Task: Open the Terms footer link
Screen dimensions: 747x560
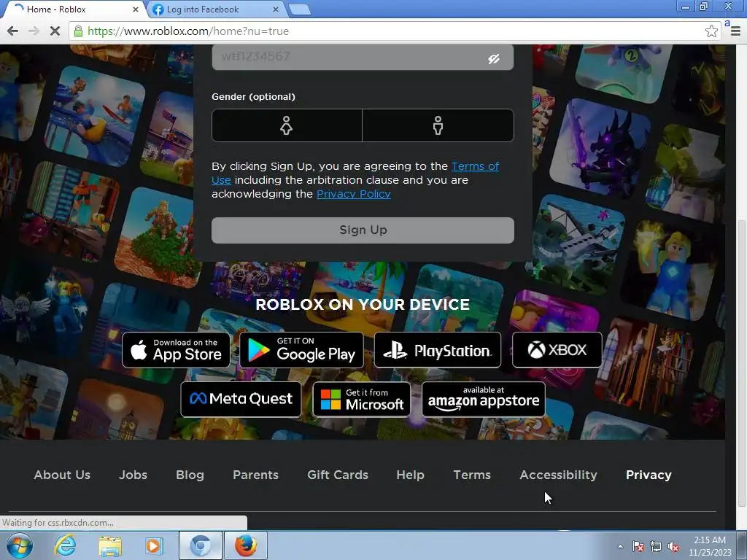Action: 472,475
